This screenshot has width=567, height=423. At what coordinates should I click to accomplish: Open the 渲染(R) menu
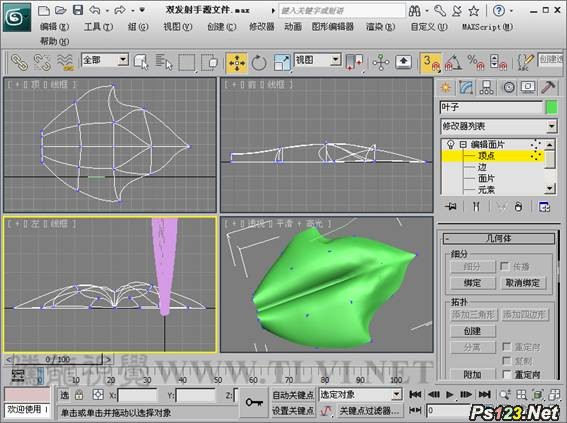point(380,27)
